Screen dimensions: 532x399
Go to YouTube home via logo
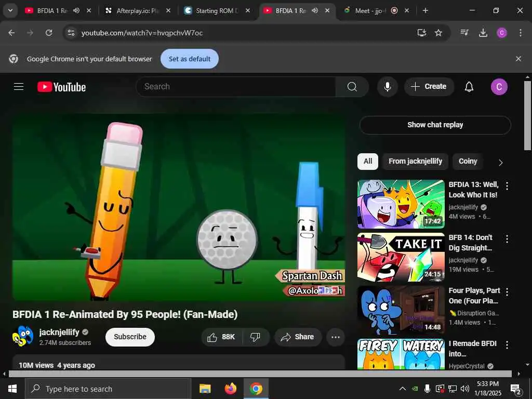pos(61,87)
